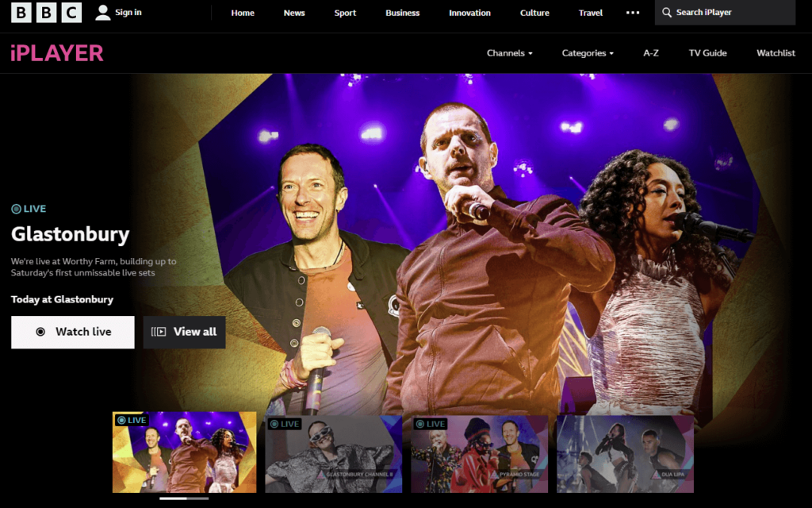Click the search magnifier icon

667,13
